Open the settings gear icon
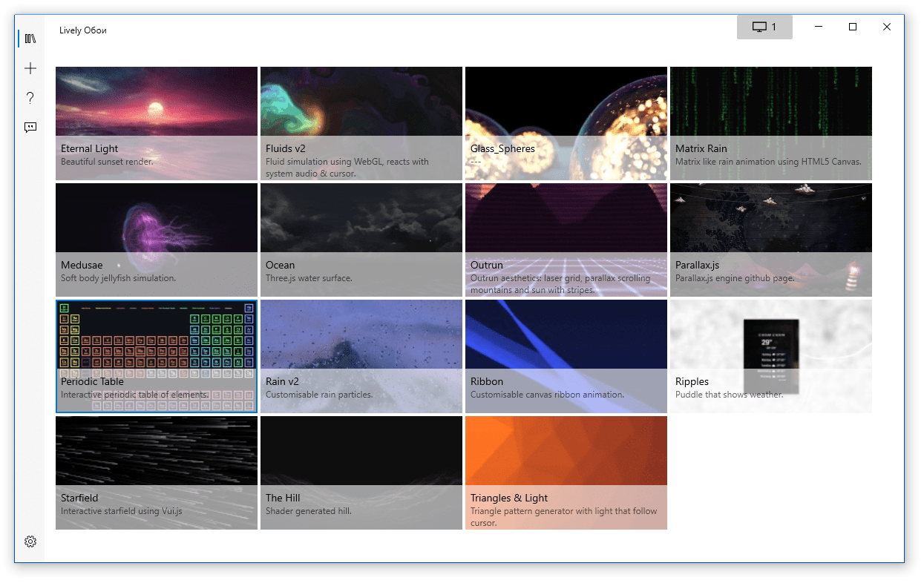The height and width of the screenshot is (586, 924). 30,541
